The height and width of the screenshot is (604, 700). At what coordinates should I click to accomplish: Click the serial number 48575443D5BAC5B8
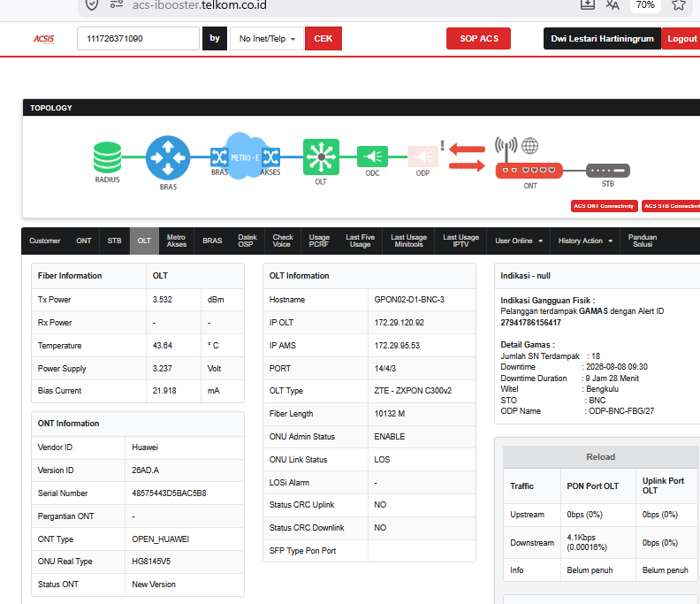click(169, 493)
